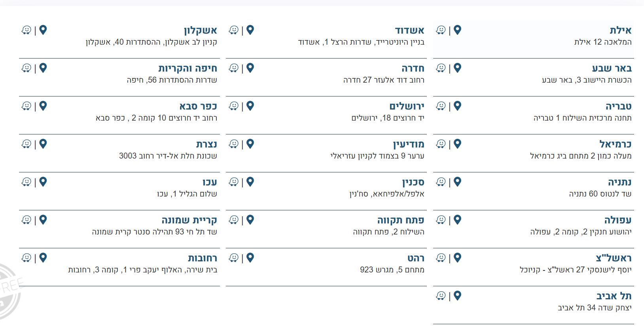Open Waze navigation for Beer Sheva
The height and width of the screenshot is (327, 644).
440,68
